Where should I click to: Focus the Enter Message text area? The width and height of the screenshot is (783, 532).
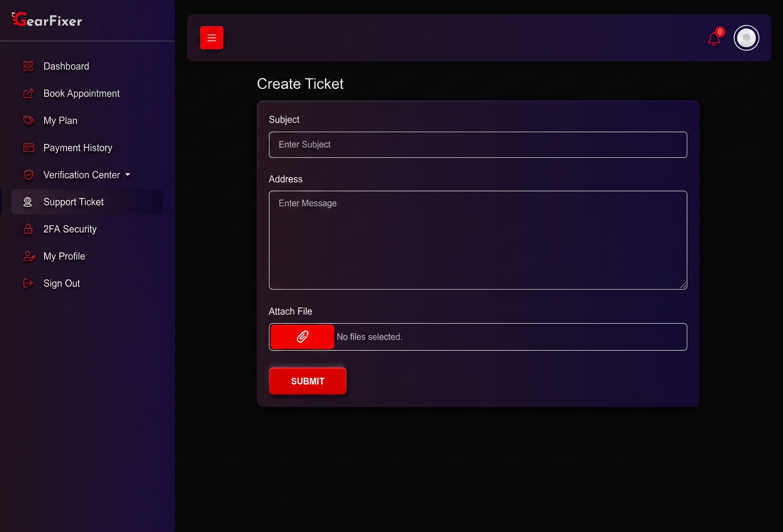point(478,240)
